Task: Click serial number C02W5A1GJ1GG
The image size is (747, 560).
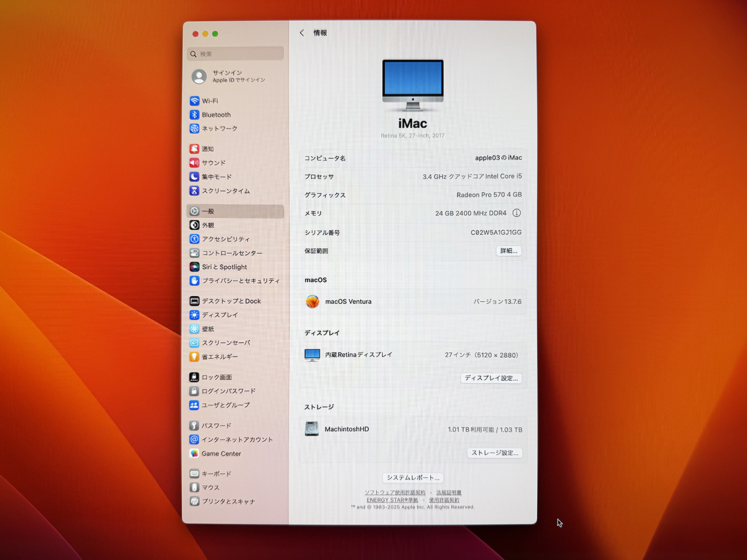Action: (496, 232)
